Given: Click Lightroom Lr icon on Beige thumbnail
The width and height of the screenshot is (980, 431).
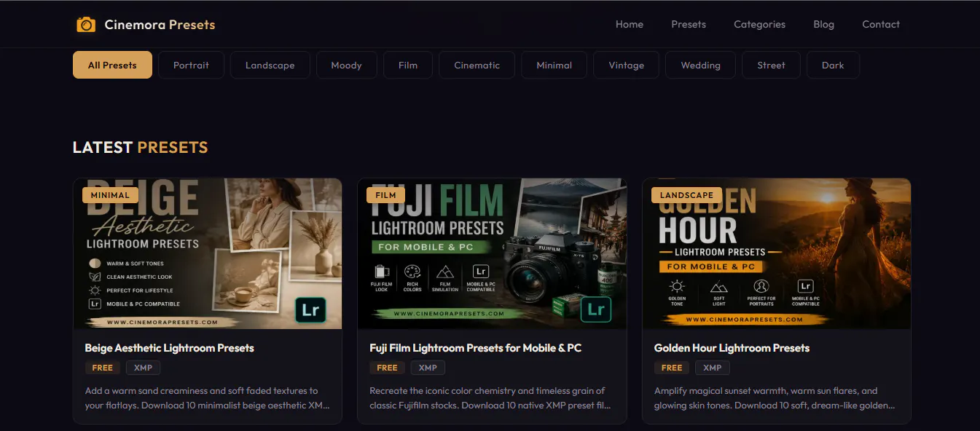Looking at the screenshot, I should 310,310.
